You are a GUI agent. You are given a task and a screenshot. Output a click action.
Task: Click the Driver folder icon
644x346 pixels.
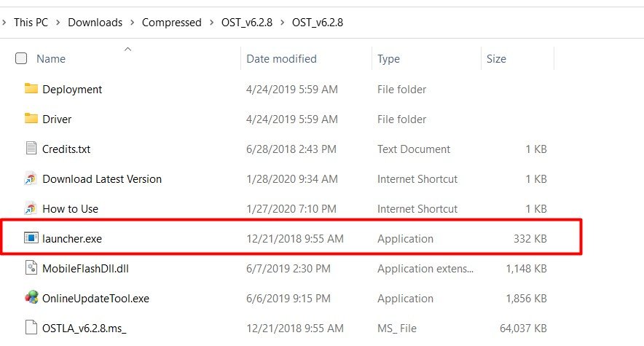31,119
